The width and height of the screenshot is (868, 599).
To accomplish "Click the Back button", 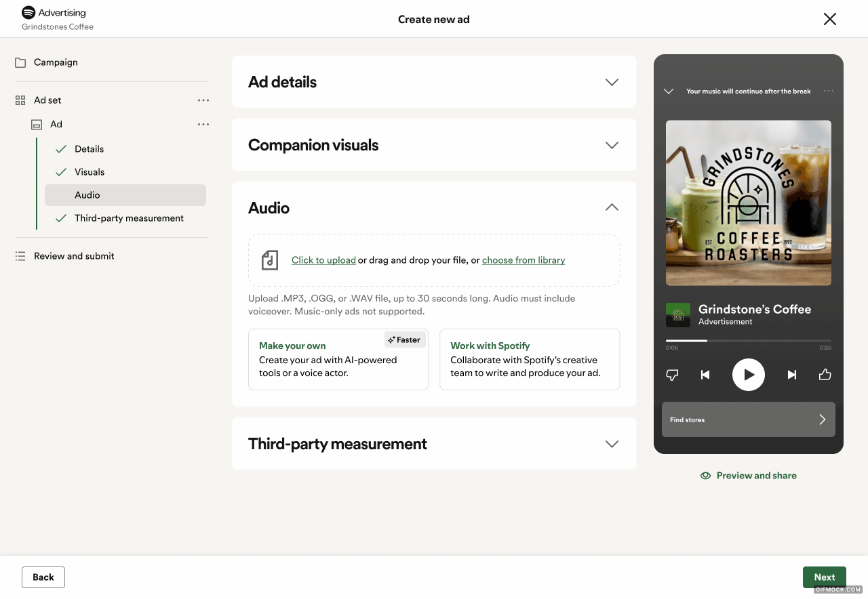I will [43, 577].
